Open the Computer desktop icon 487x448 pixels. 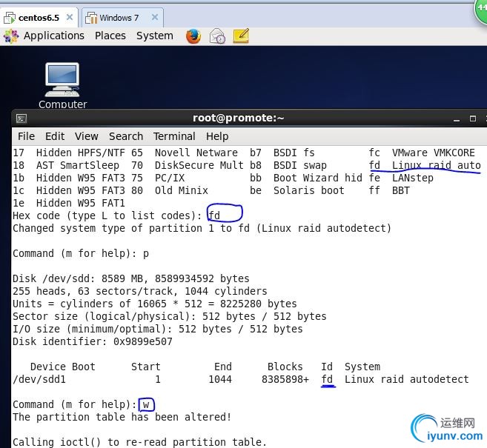point(62,86)
